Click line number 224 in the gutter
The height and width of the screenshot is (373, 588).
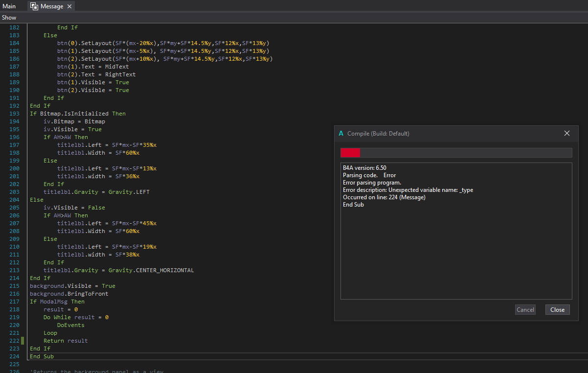[14, 356]
